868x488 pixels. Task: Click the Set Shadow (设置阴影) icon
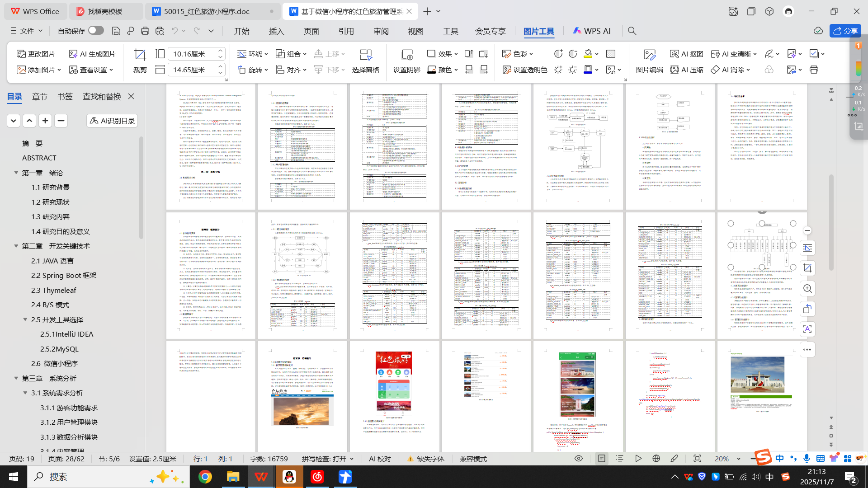point(406,55)
